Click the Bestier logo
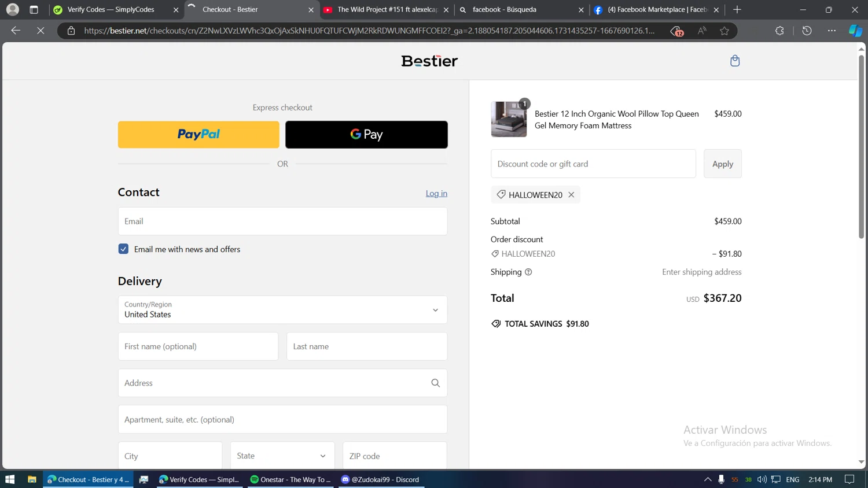The width and height of the screenshot is (868, 488). (x=429, y=61)
